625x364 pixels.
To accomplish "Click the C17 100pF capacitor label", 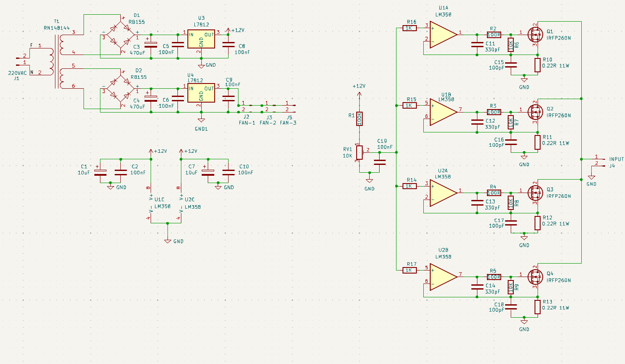I will (x=497, y=223).
